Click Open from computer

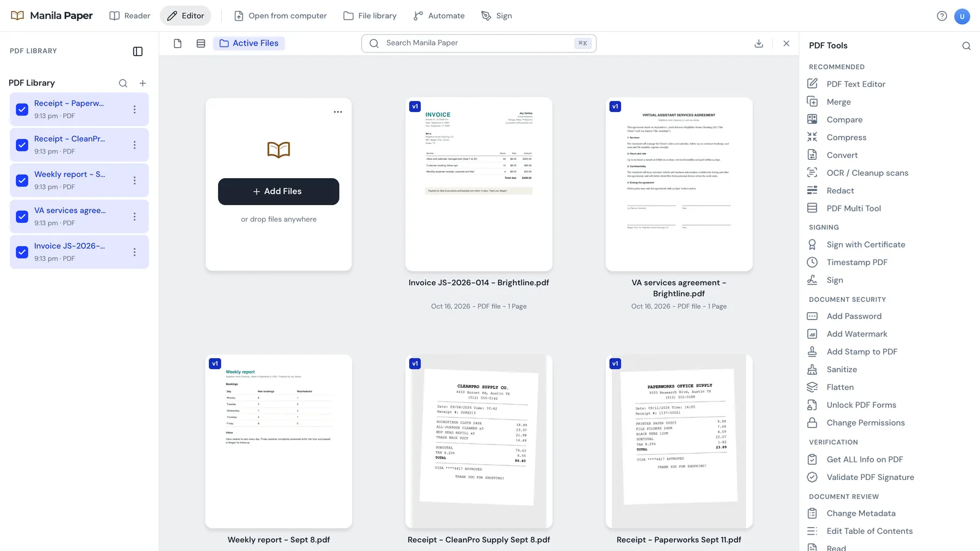(281, 16)
